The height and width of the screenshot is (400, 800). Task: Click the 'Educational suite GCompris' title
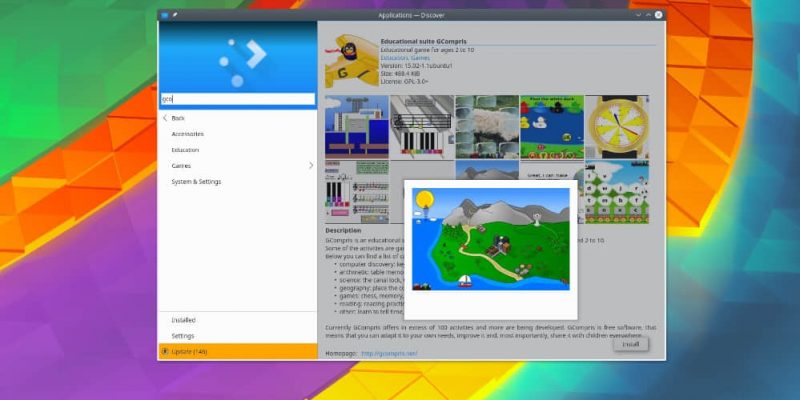tap(423, 41)
